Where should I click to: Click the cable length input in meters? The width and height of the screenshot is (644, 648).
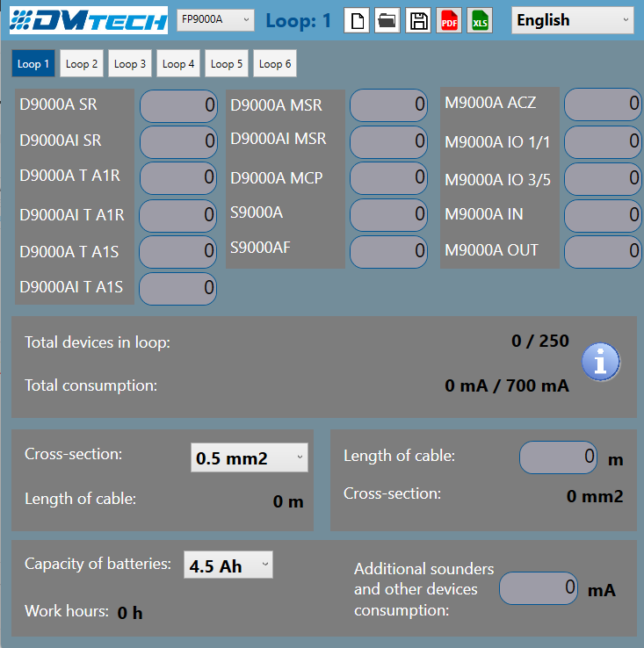(x=559, y=457)
